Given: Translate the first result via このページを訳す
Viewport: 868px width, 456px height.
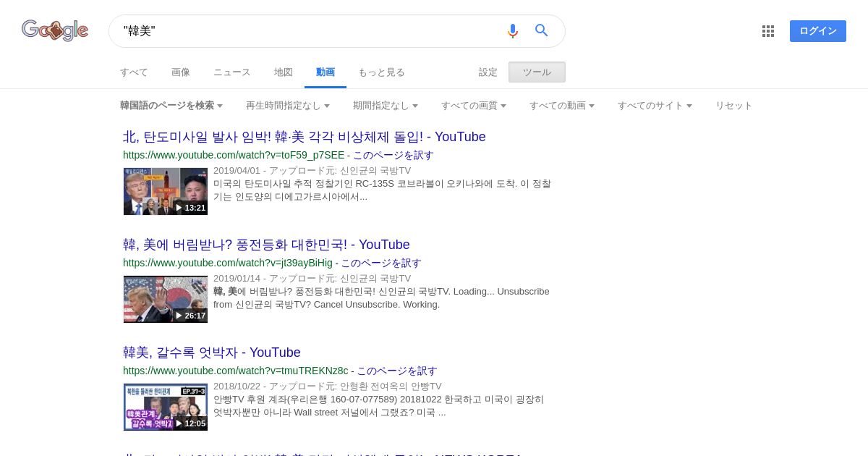Looking at the screenshot, I should tap(393, 155).
